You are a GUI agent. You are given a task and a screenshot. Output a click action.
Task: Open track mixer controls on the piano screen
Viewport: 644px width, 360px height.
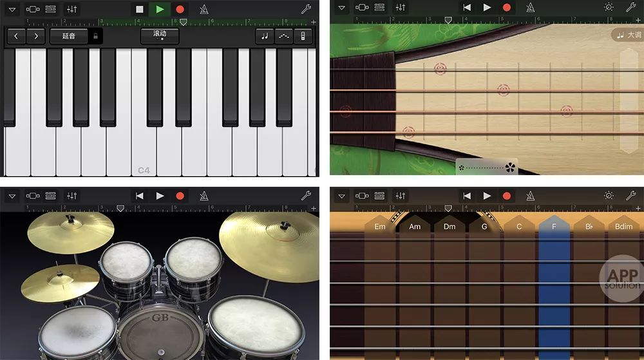[x=71, y=9]
